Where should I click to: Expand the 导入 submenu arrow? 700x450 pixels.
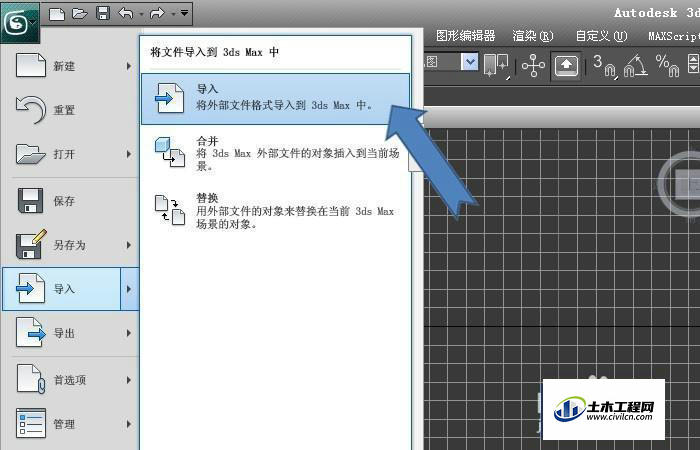(x=129, y=289)
